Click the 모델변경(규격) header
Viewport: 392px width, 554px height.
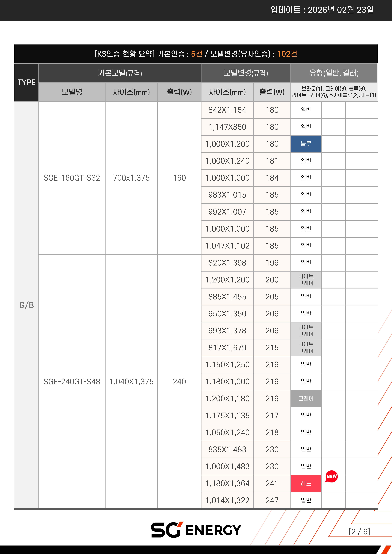tap(246, 73)
